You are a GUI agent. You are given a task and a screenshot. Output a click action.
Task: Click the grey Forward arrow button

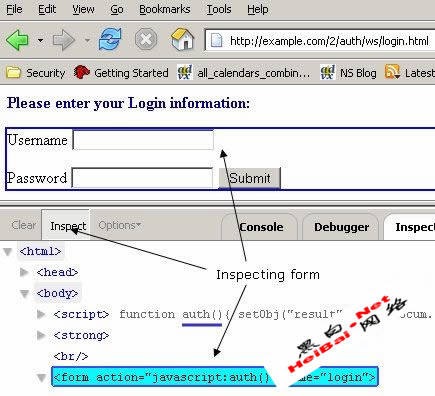coord(63,40)
